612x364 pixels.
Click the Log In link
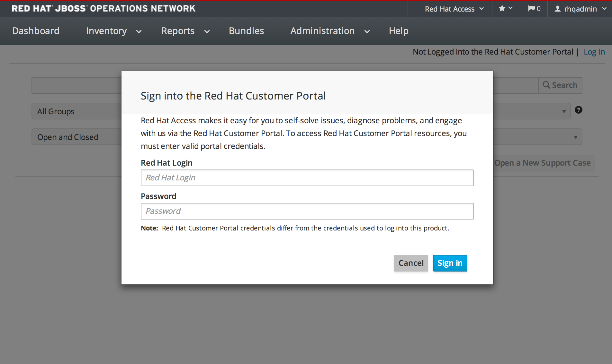pyautogui.click(x=594, y=52)
